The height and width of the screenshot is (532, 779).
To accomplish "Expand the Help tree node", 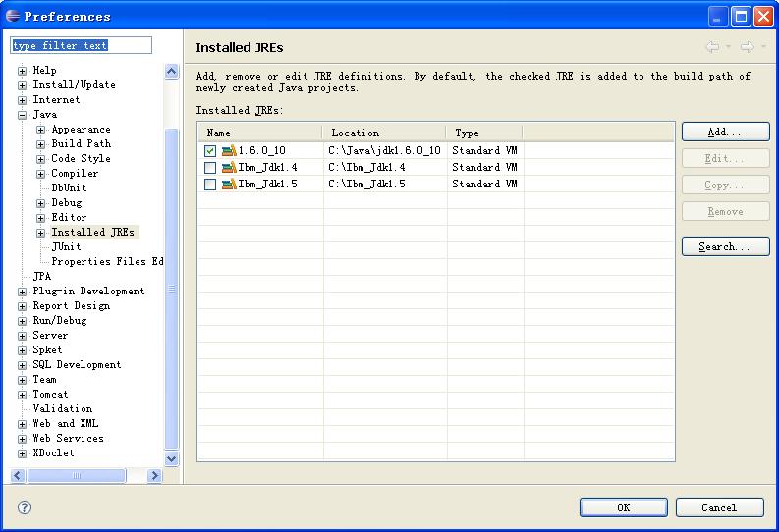I will point(22,71).
